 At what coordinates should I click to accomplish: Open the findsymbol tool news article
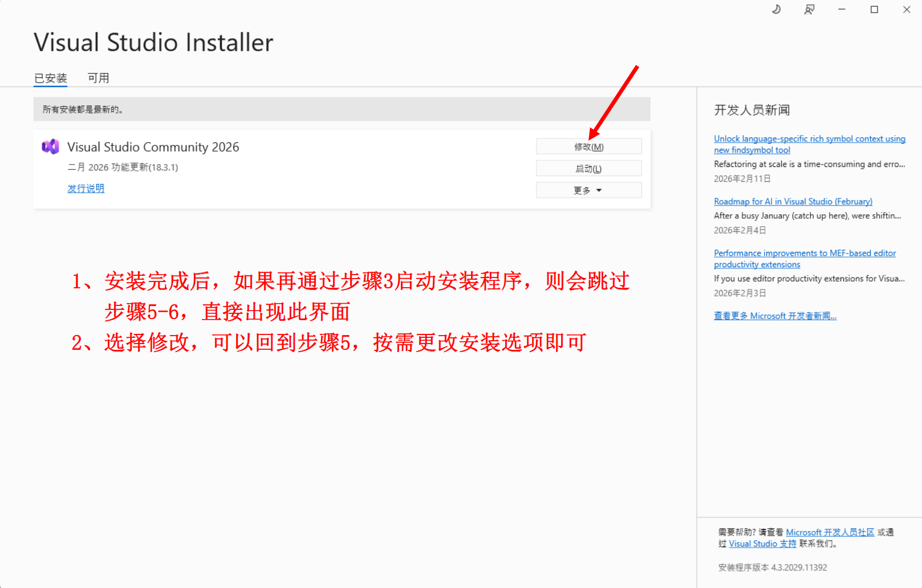click(x=809, y=144)
